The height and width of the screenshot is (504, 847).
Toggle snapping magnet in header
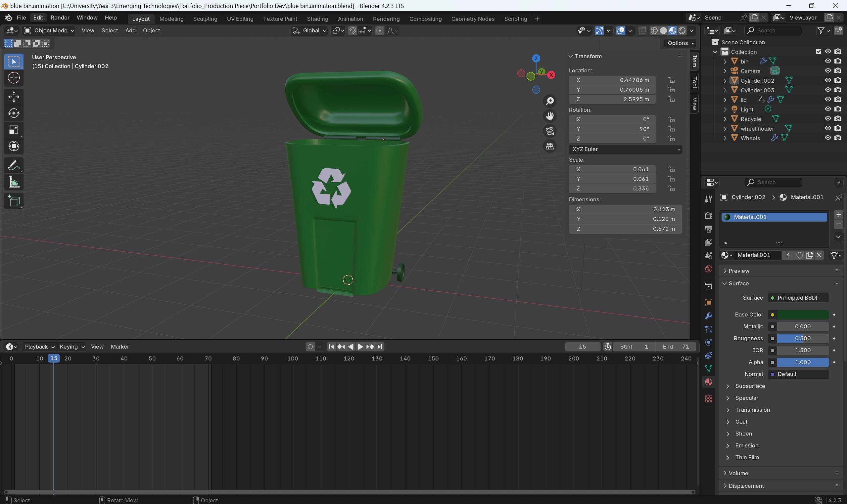353,30
